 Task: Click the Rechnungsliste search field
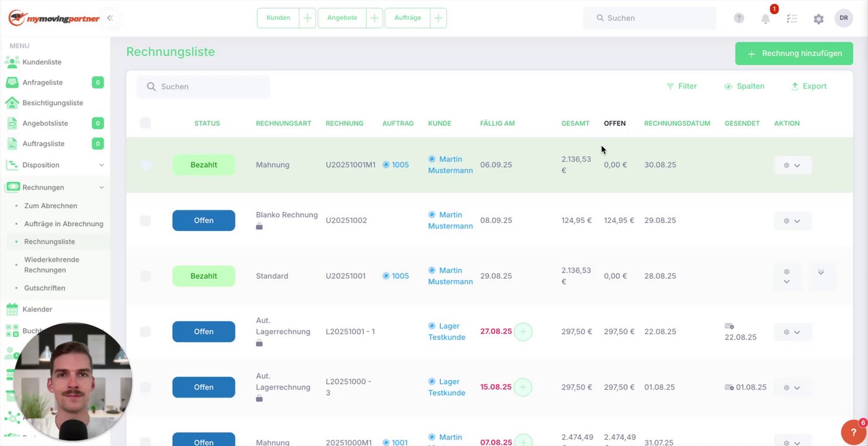(x=203, y=87)
